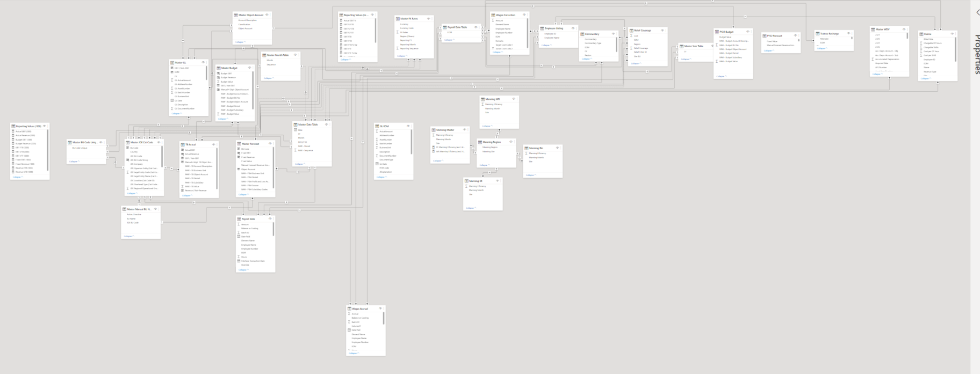Select the Claims table icon
980x374 pixels.
pyautogui.click(x=921, y=34)
